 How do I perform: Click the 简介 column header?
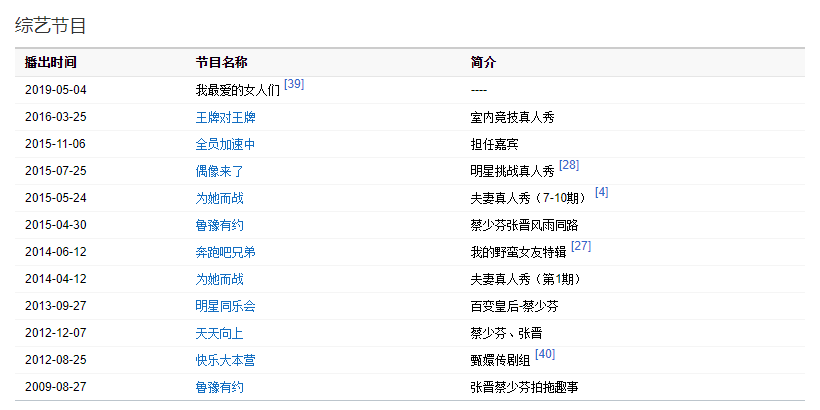pos(483,62)
